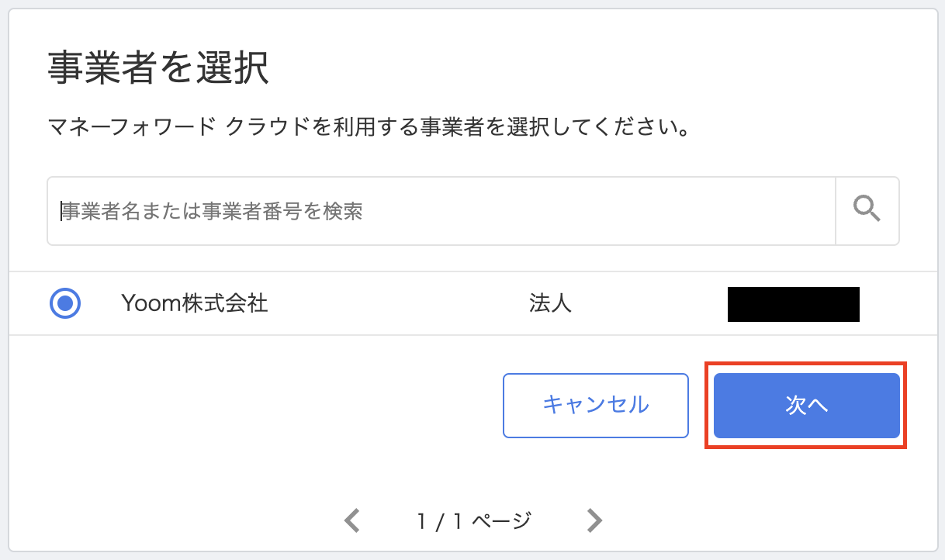Navigate to the previous page with the back arrow
The image size is (945, 560).
(x=351, y=520)
